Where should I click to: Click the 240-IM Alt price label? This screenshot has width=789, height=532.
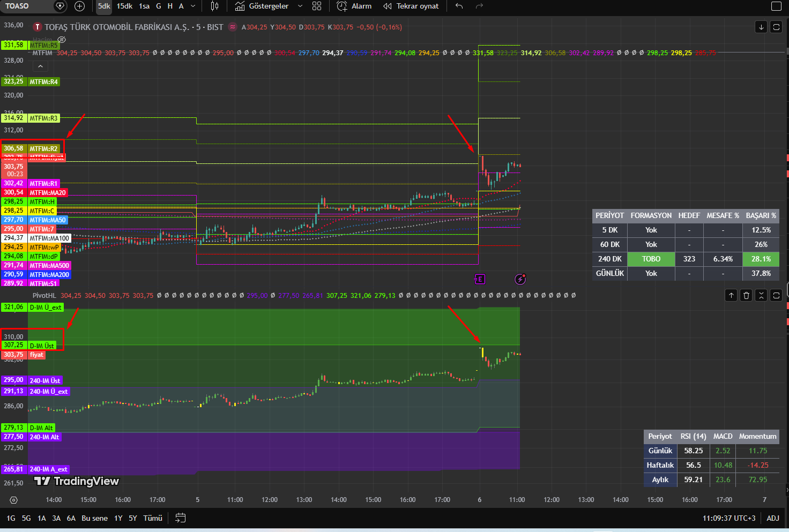tap(44, 437)
